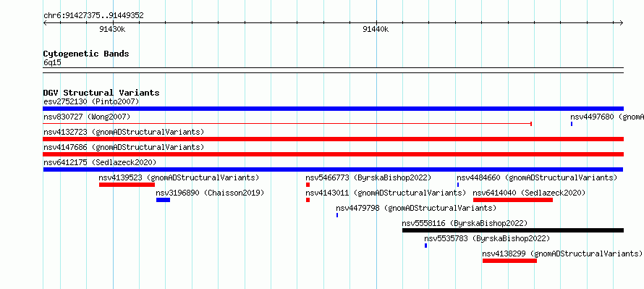Click the 91430k ruler tick label

click(x=112, y=29)
